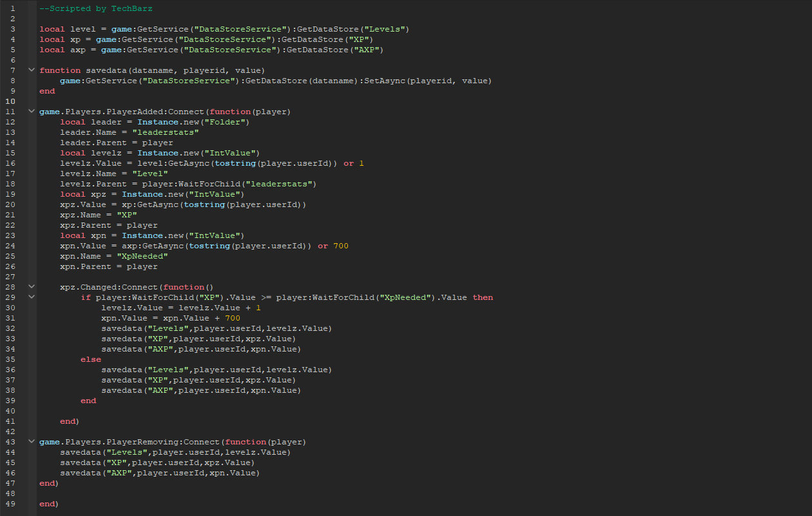Click 'or 1' on line 16
812x516 pixels.
(354, 164)
